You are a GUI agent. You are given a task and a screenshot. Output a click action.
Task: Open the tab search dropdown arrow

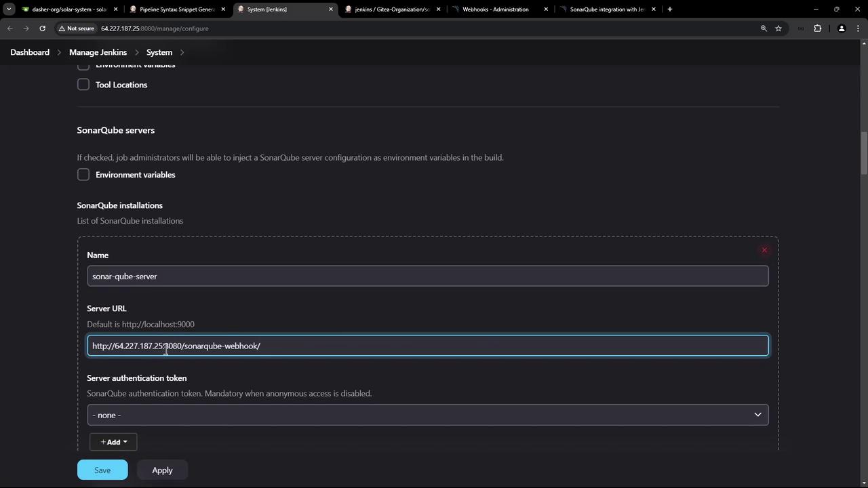click(x=9, y=9)
